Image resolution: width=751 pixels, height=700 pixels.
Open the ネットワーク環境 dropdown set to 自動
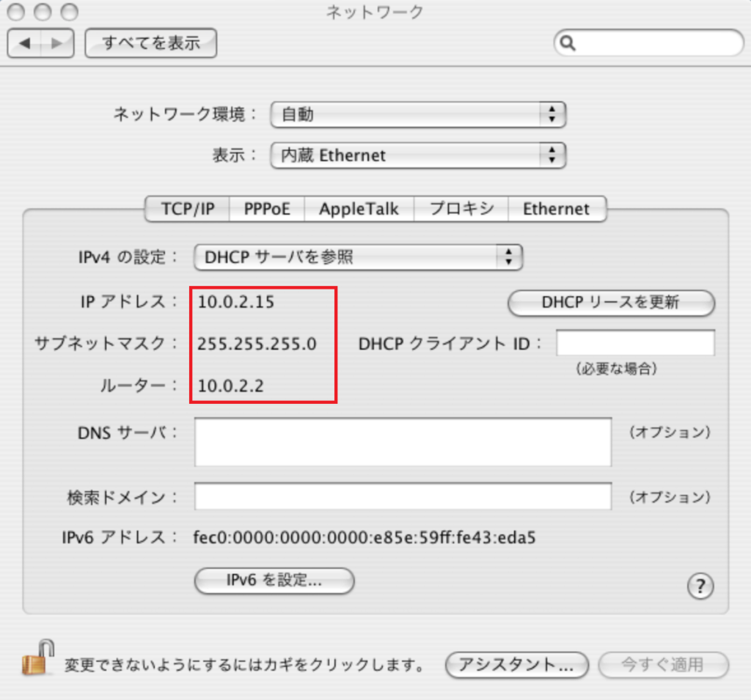[x=418, y=114]
